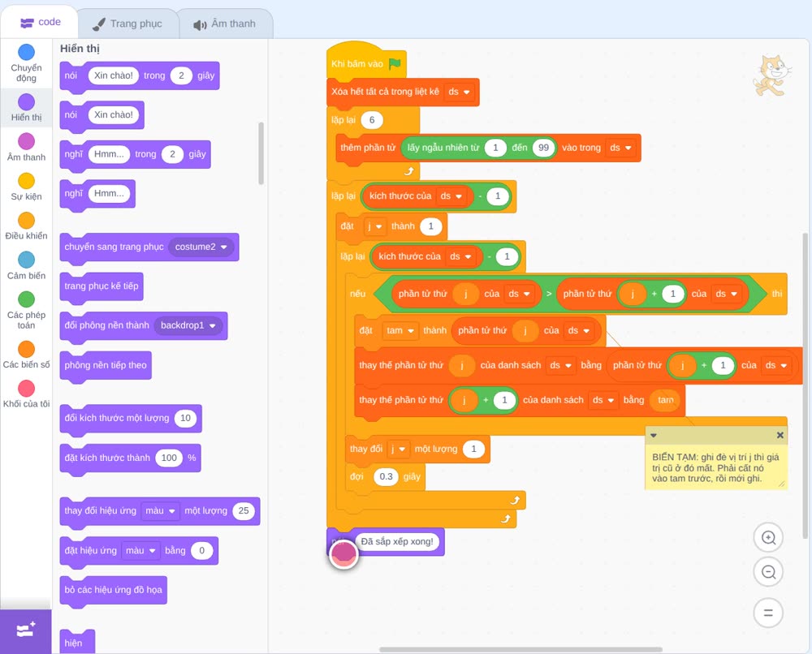Screen dimensions: 812x654
Task: Select the Chuyển động category circle
Action: coord(27,52)
